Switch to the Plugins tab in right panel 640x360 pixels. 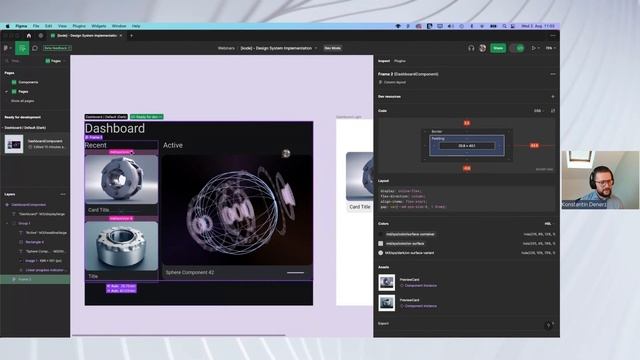coord(400,61)
